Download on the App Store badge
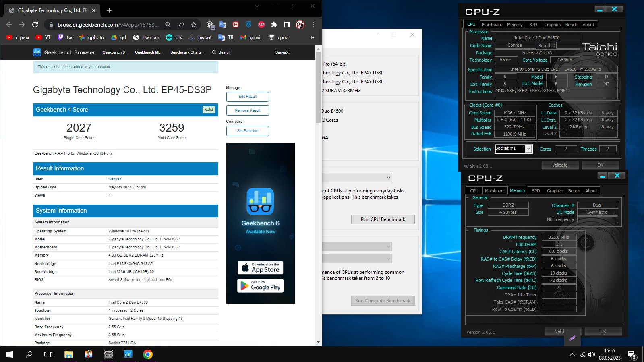 (x=260, y=268)
